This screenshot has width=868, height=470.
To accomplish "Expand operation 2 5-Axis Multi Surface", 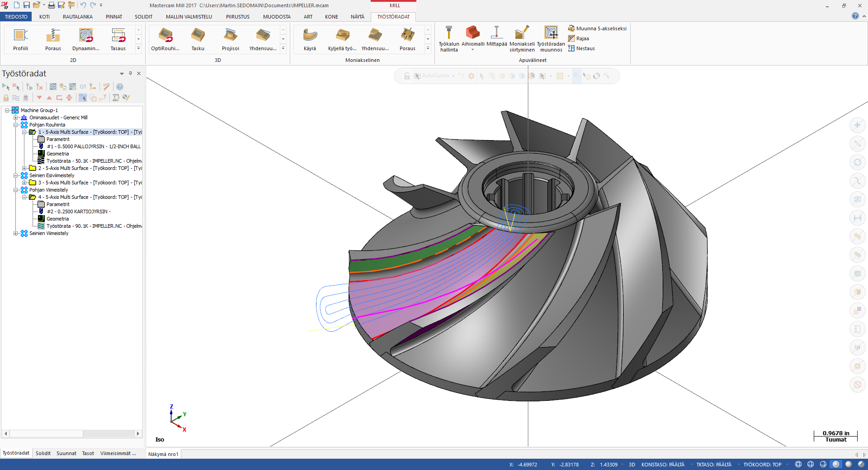I will (24, 168).
